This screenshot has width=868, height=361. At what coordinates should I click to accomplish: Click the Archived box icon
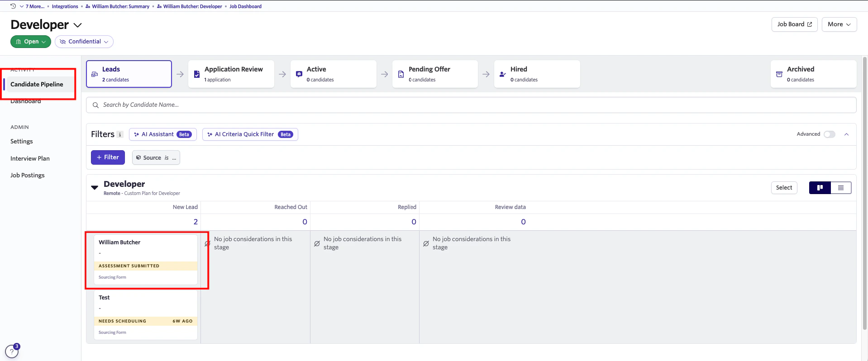click(779, 74)
